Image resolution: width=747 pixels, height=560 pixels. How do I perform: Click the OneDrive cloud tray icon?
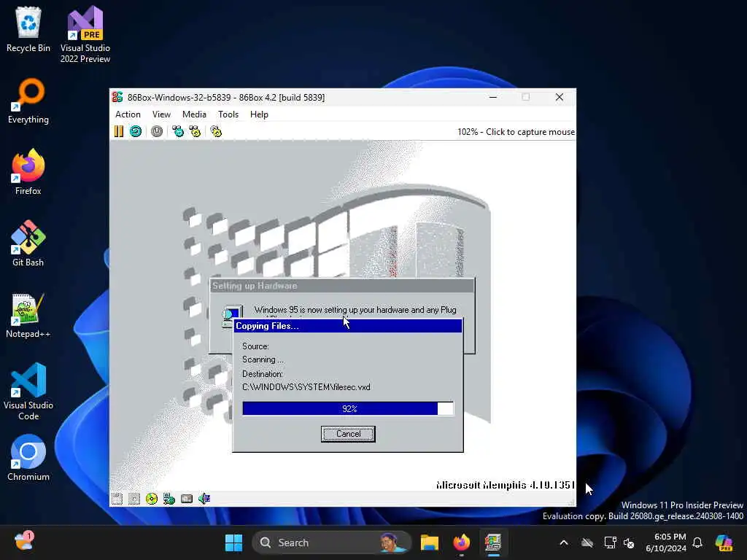pyautogui.click(x=587, y=542)
